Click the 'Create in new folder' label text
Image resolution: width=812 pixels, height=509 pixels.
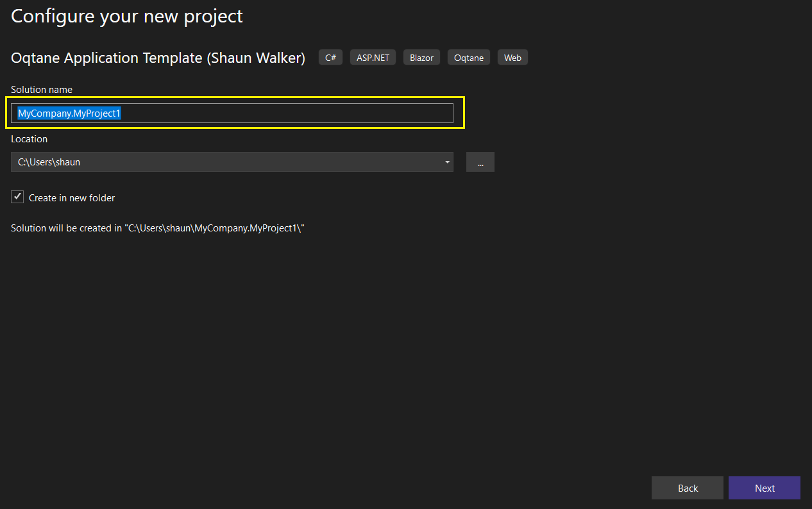click(72, 198)
